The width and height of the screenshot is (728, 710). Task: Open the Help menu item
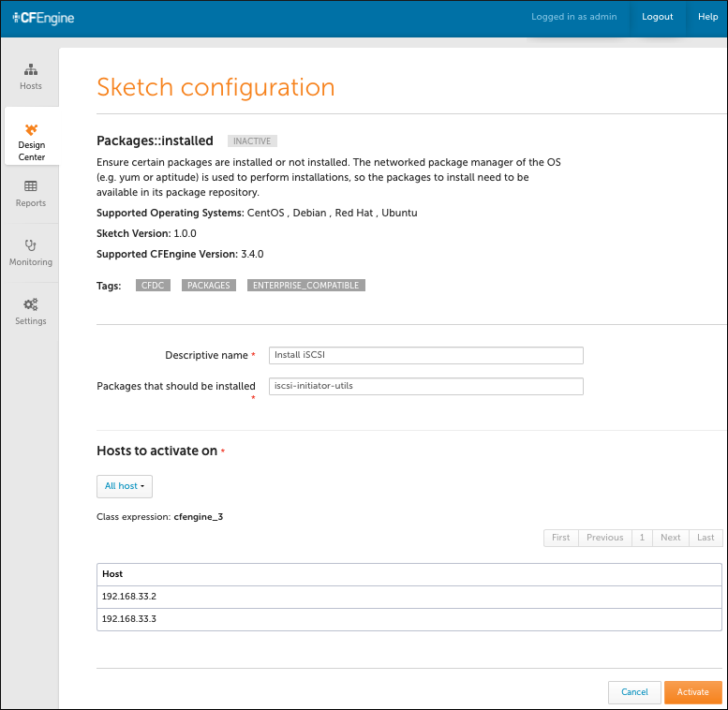click(707, 17)
